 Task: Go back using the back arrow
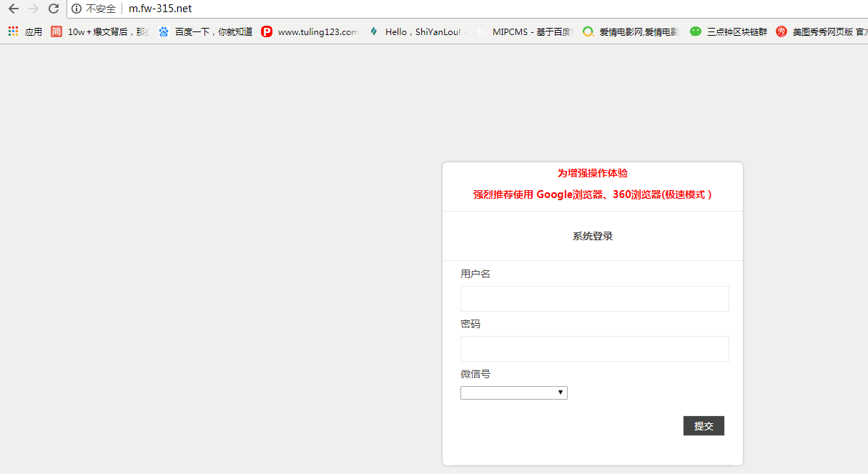tap(12, 9)
